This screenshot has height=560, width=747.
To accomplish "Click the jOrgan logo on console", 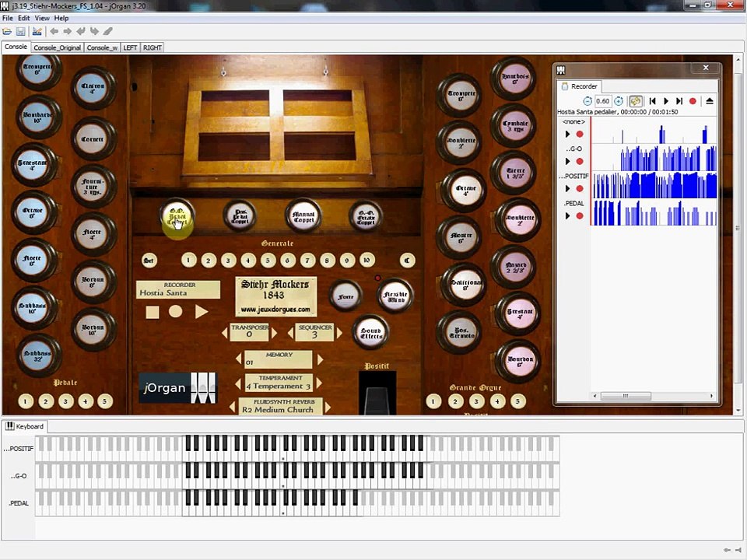I will point(177,387).
